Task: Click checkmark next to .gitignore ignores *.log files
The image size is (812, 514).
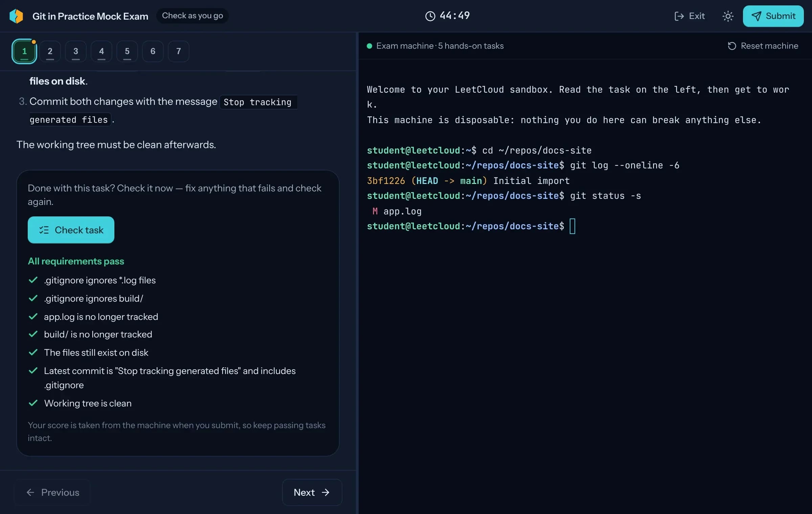Action: click(33, 280)
